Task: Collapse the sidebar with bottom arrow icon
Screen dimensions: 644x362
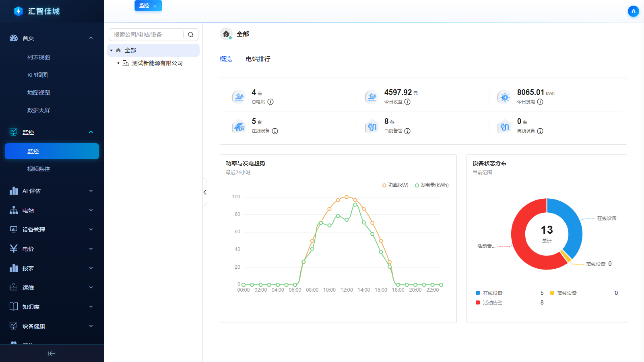Action: point(52,354)
